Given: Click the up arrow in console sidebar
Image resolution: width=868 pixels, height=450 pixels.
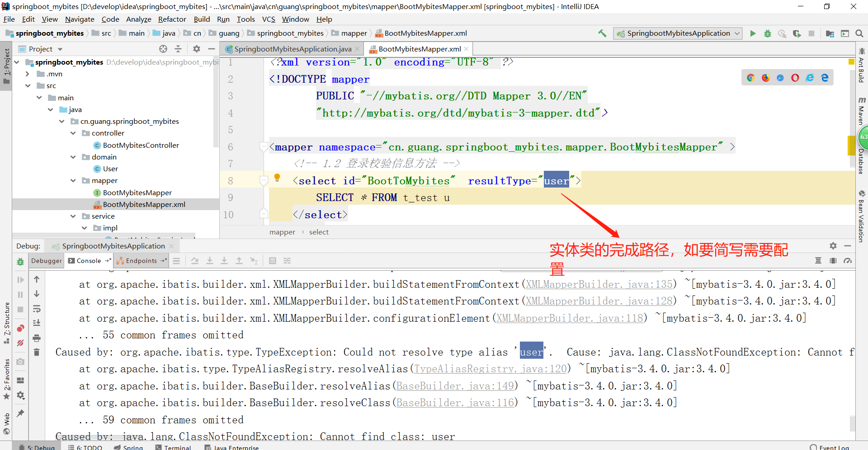Looking at the screenshot, I should coord(37,280).
